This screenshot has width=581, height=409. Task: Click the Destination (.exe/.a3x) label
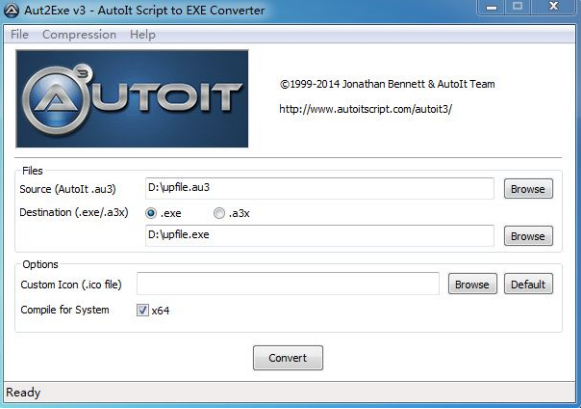(x=74, y=212)
